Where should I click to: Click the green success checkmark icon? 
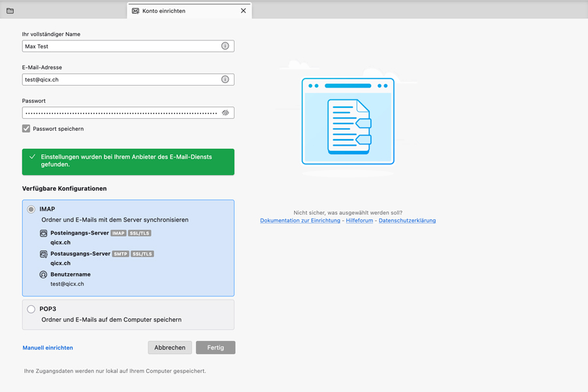[x=32, y=157]
